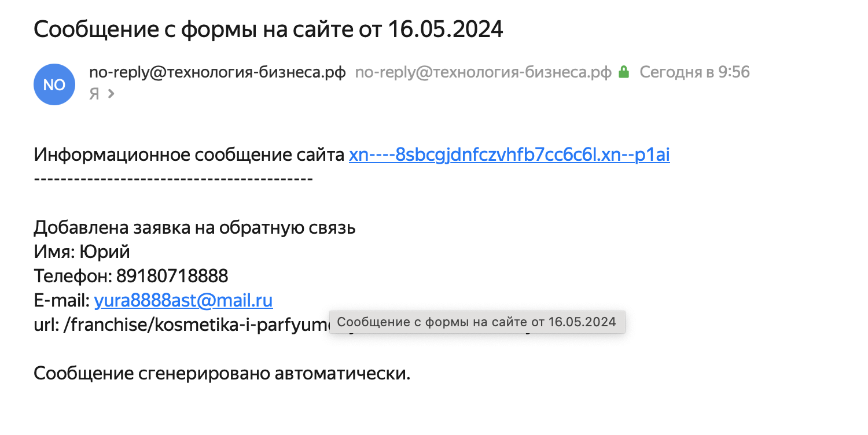The width and height of the screenshot is (868, 435).
Task: Click the phone number 89180718888
Action: pos(172,277)
